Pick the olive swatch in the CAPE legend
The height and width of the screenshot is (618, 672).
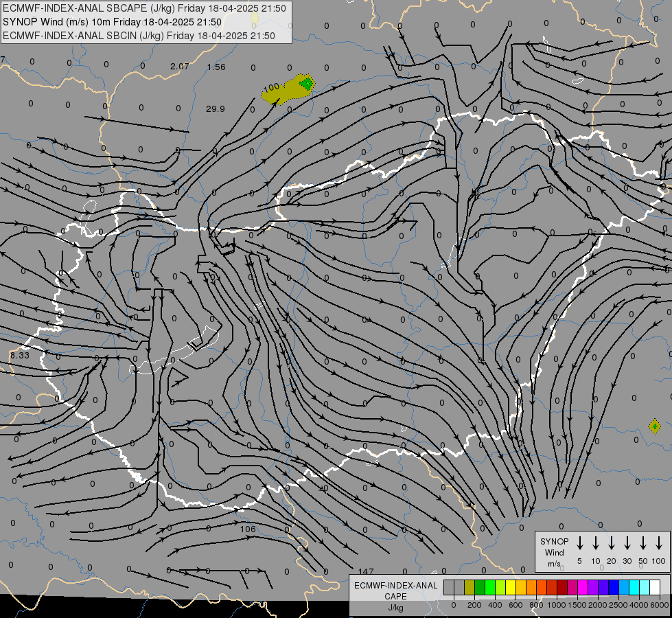[x=470, y=587]
